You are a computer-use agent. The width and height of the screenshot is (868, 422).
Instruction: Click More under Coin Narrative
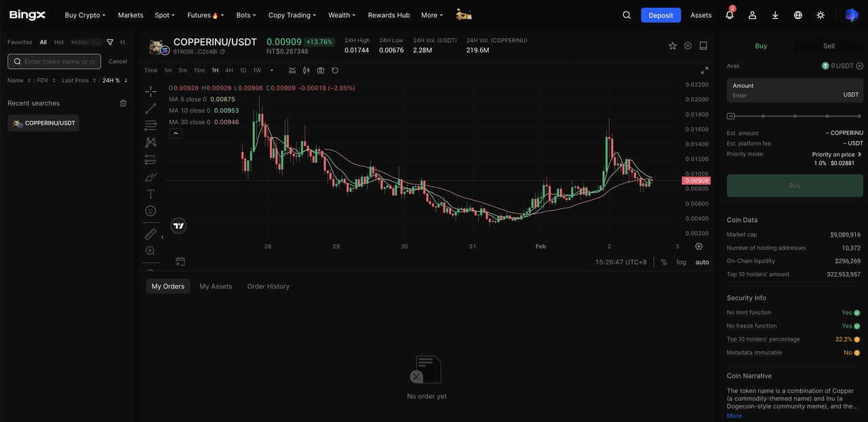coord(734,415)
